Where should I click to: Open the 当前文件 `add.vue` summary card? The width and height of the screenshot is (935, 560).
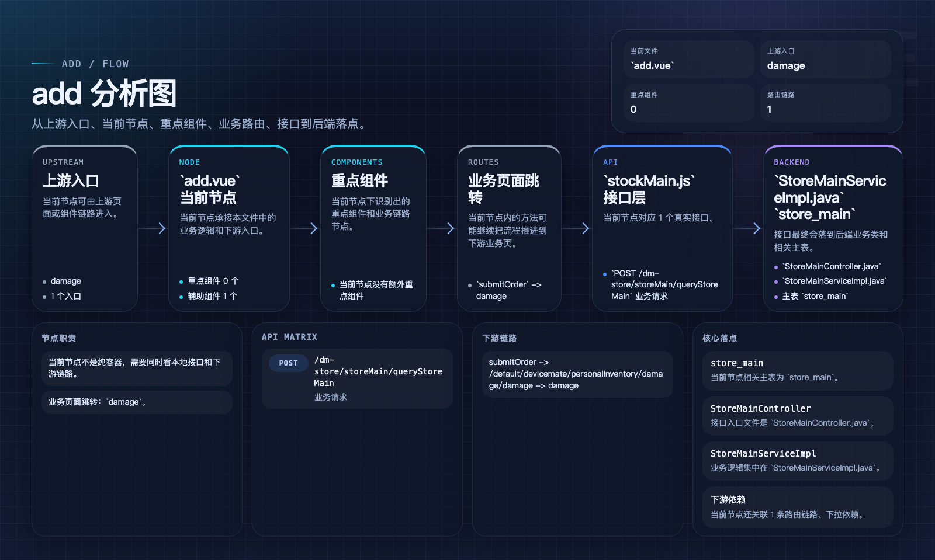click(688, 59)
